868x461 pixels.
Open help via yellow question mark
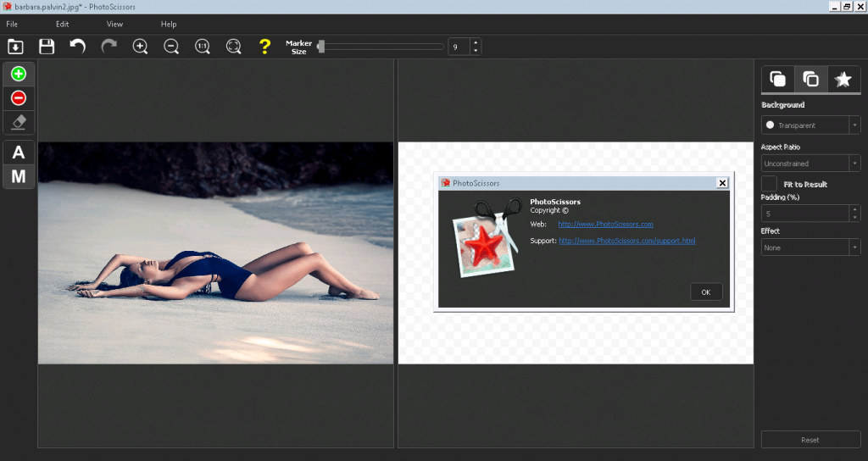pyautogui.click(x=264, y=47)
